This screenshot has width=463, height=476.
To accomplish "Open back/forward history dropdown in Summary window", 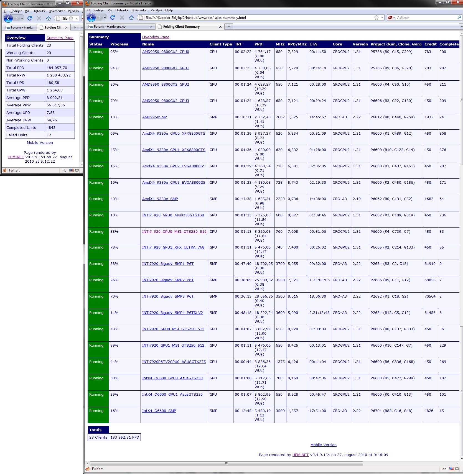I will click(105, 17).
